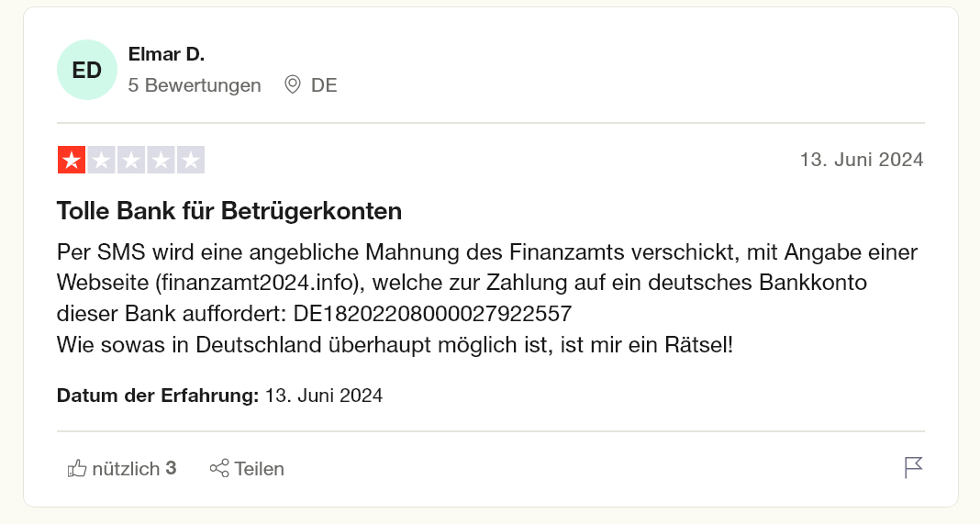Click the third grey rating star
The image size is (980, 524).
pos(131,160)
